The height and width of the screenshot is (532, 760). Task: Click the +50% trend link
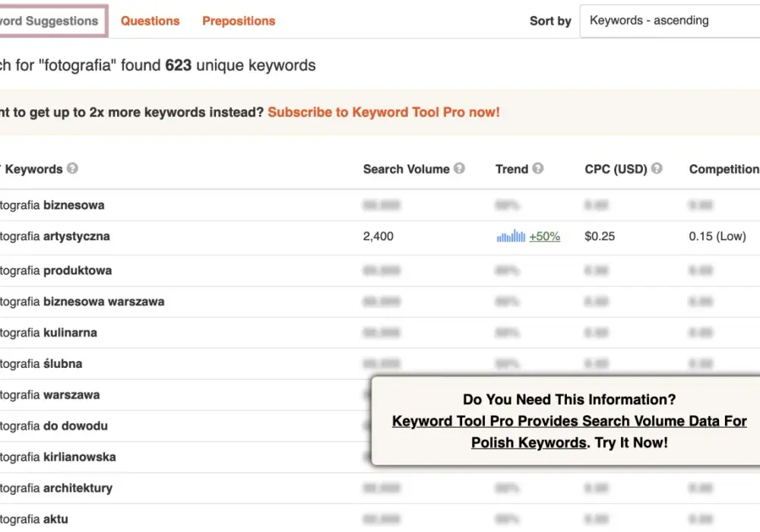tap(544, 236)
